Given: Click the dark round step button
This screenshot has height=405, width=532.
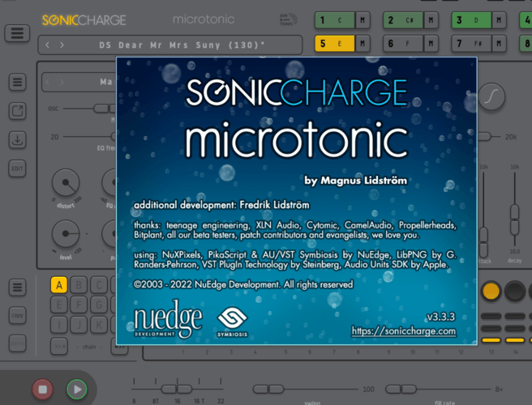Looking at the screenshot, I should [515, 291].
